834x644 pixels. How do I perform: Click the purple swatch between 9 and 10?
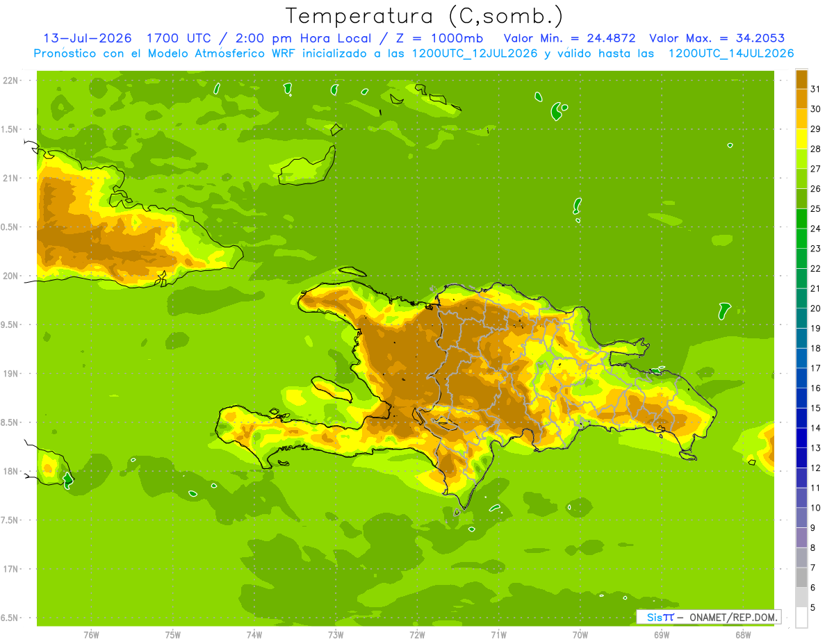[x=801, y=518]
